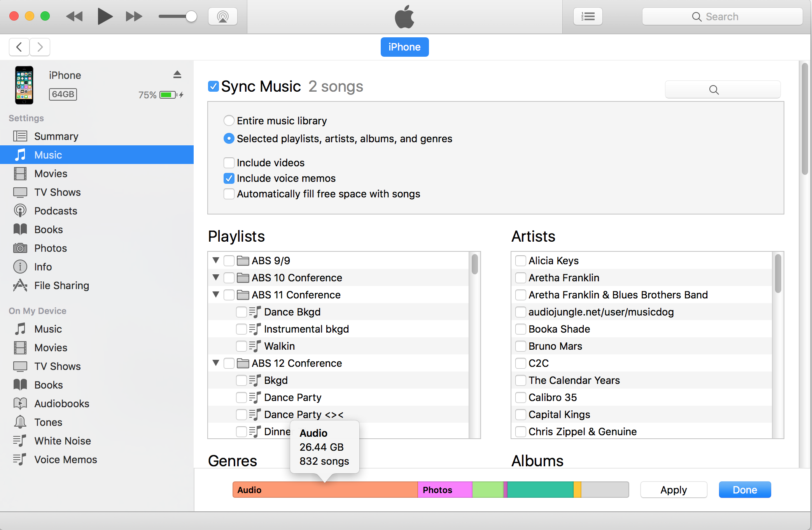Click the main pane vertical scrollbar
Image resolution: width=812 pixels, height=530 pixels.
point(805,119)
